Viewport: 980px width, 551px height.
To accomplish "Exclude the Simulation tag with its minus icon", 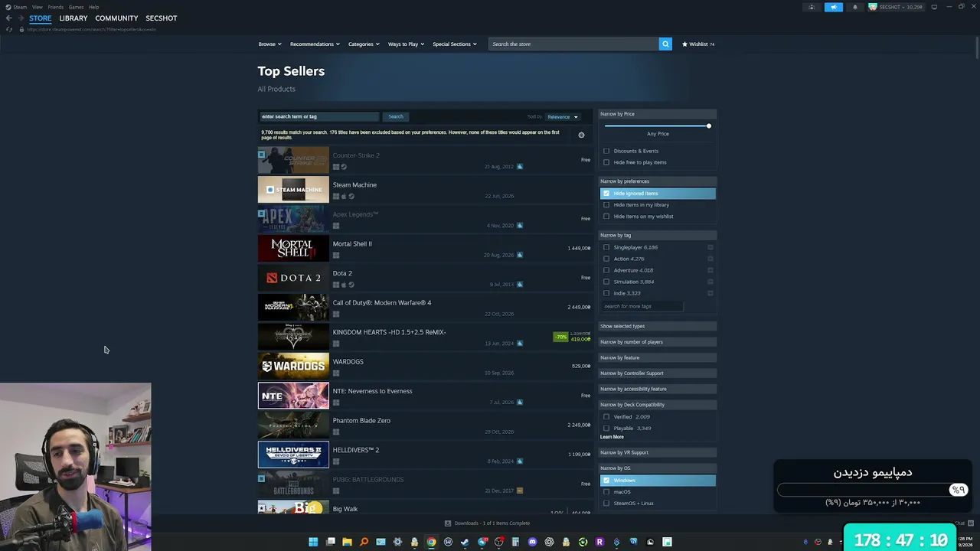I will coord(710,282).
